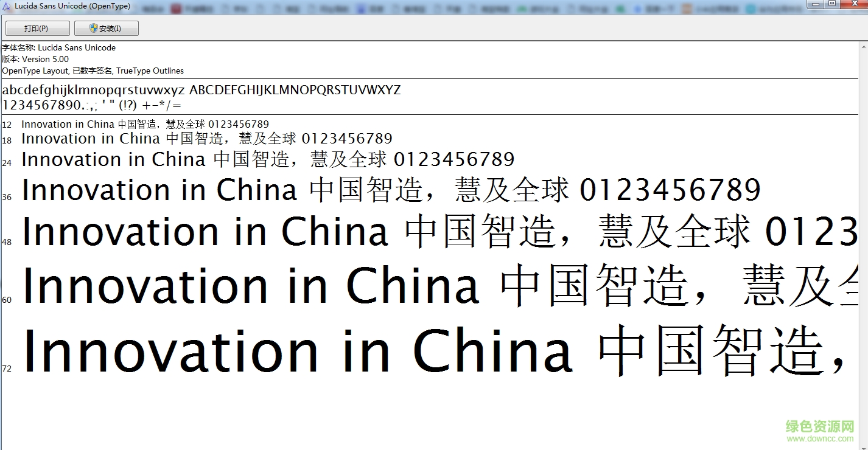This screenshot has width=868, height=450.
Task: Click the alphabet sample line
Action: [x=201, y=89]
